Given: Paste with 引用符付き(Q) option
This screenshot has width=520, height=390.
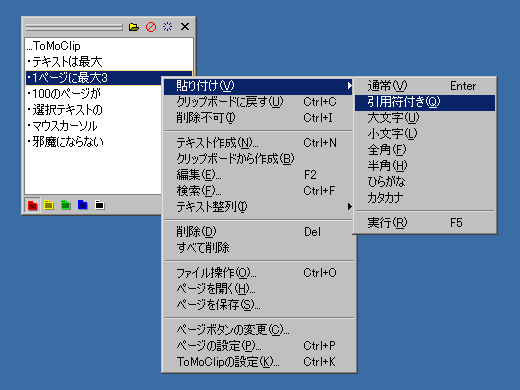Looking at the screenshot, I should (x=425, y=102).
